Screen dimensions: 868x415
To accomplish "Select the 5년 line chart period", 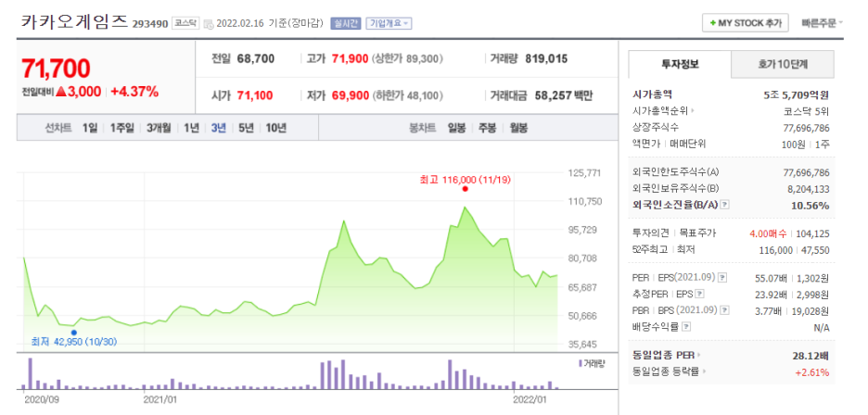I will pyautogui.click(x=246, y=128).
